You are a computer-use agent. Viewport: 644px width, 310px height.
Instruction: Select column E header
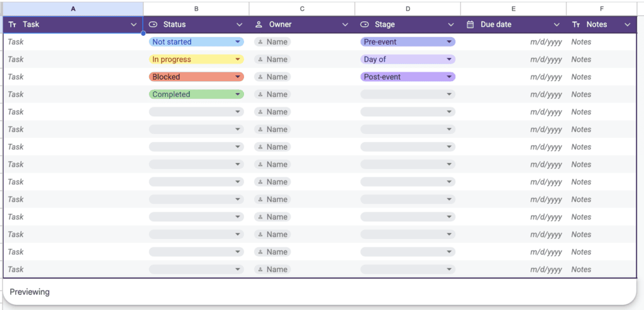coord(513,9)
